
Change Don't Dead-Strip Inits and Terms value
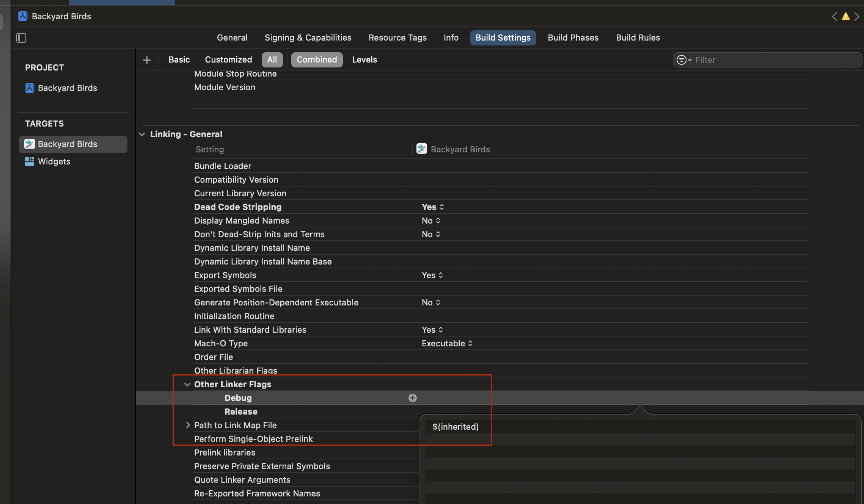(431, 234)
